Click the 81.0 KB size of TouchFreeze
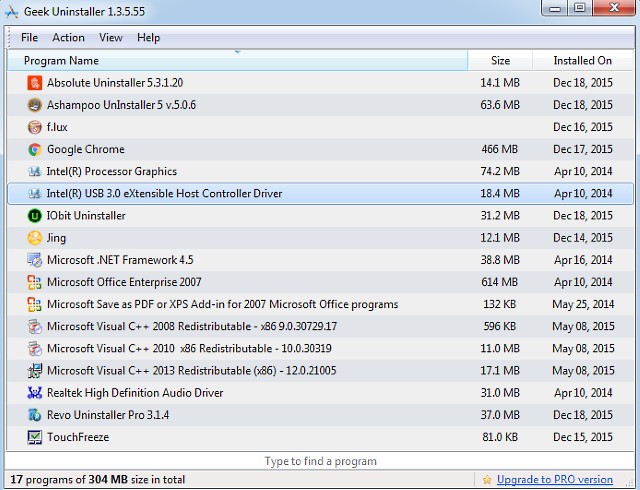 tap(500, 437)
